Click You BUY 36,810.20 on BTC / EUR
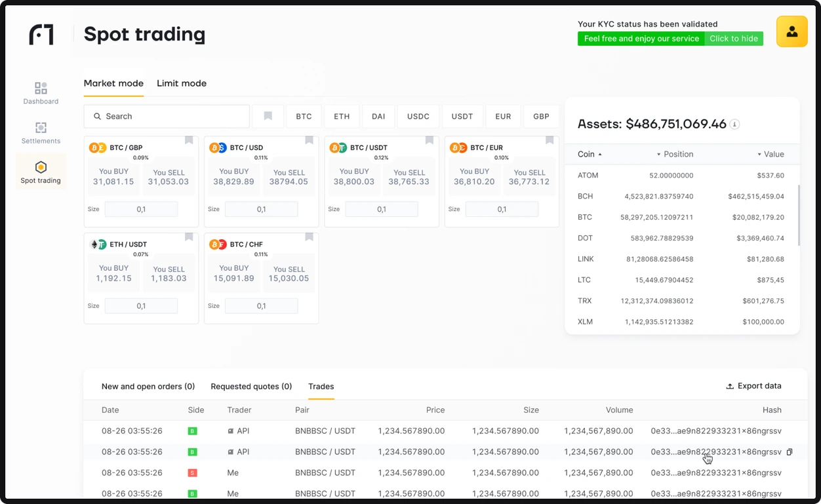The image size is (821, 504). click(474, 176)
